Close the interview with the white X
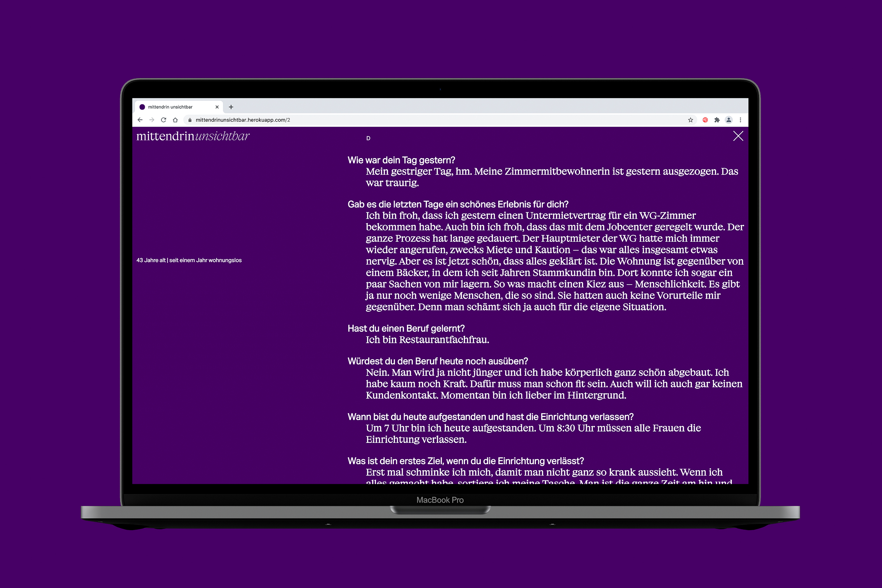The height and width of the screenshot is (588, 882). click(x=738, y=136)
